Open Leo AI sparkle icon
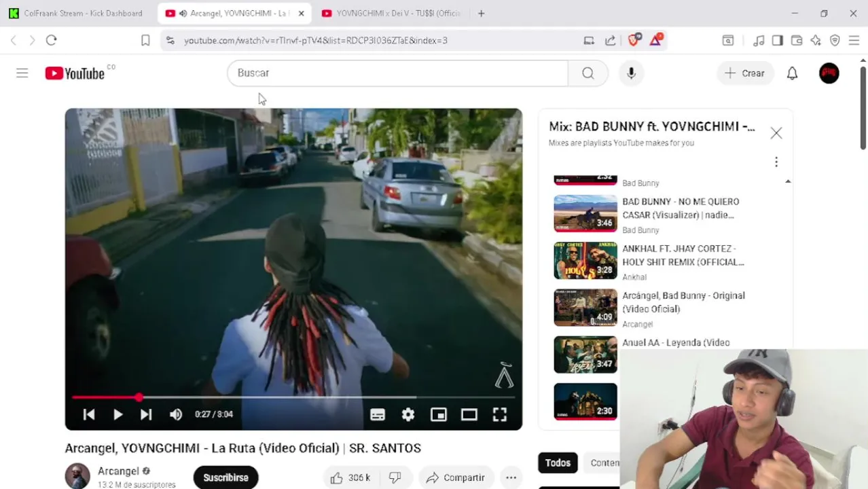Image resolution: width=868 pixels, height=489 pixels. pyautogui.click(x=816, y=41)
